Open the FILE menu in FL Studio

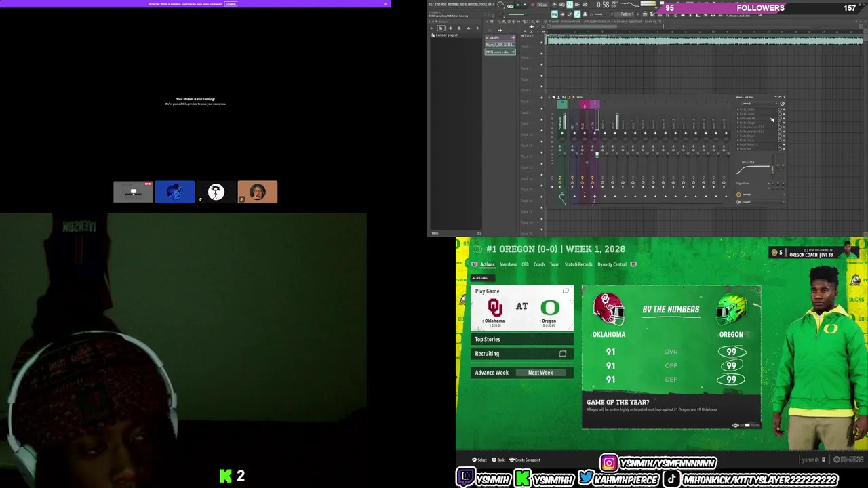tap(431, 4)
